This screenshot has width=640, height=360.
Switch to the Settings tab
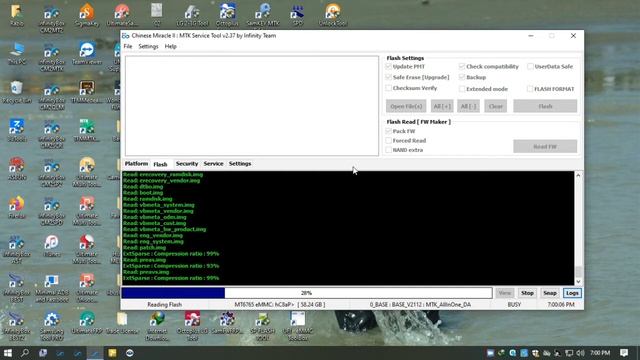pos(240,163)
